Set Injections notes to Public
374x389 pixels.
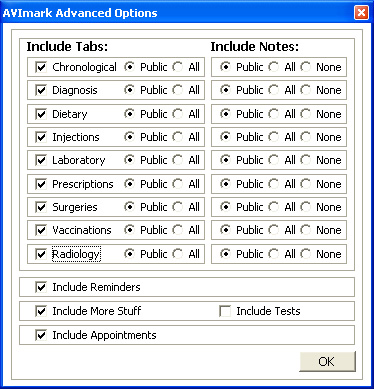click(x=225, y=137)
